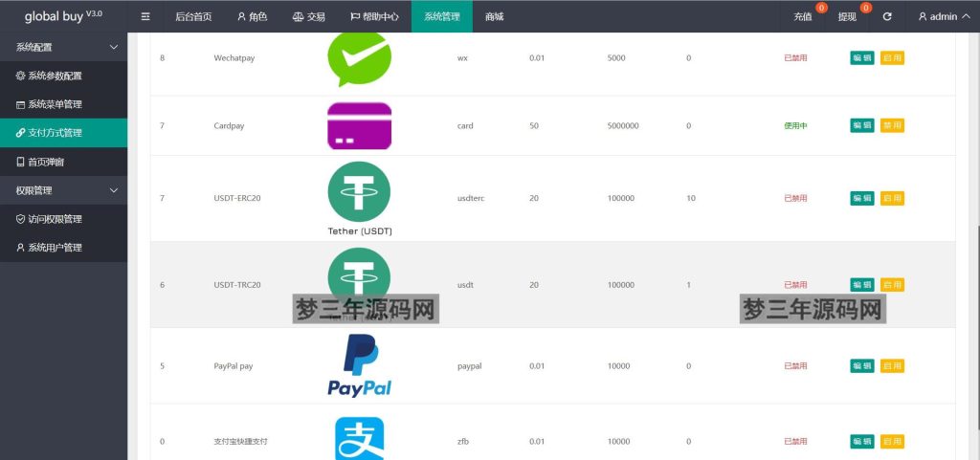Open the 帮助中心 menu

pos(374,17)
